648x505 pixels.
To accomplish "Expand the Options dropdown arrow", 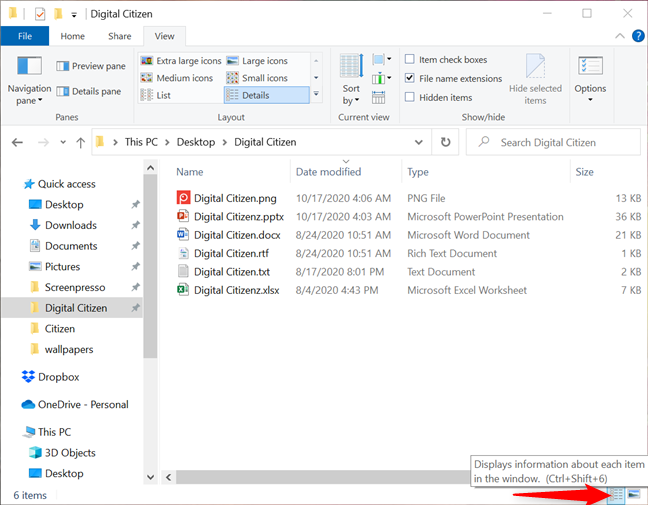I will pyautogui.click(x=590, y=100).
